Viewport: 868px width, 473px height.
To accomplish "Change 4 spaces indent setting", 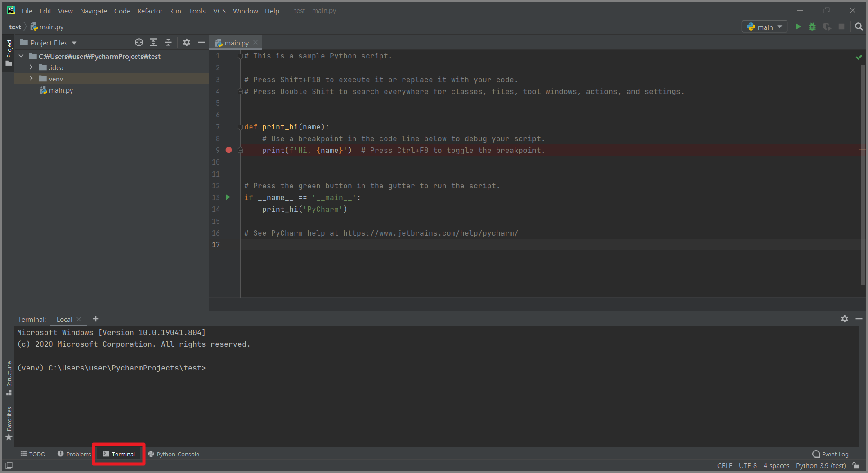I will pos(776,465).
